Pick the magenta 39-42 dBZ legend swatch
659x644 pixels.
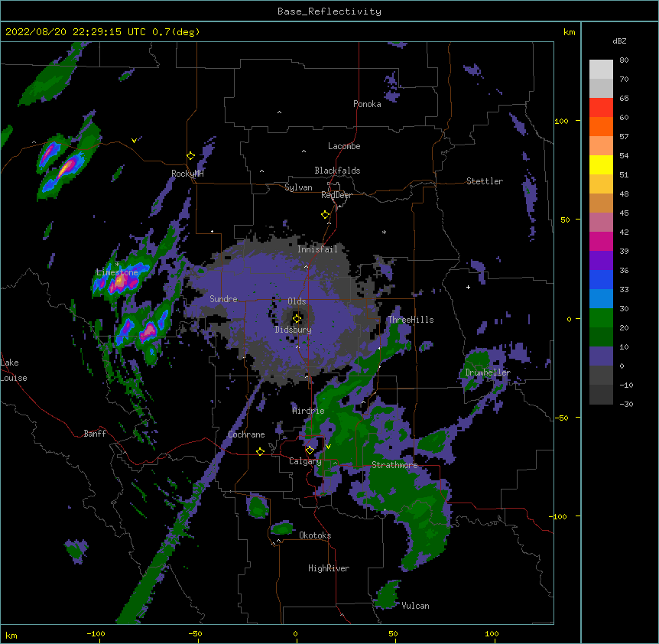(601, 241)
